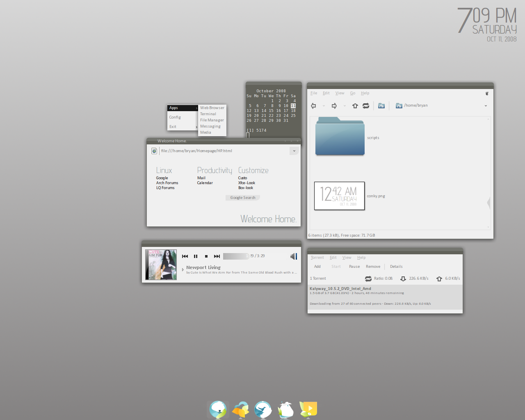Screen dimensions: 525x420
Task: Reload the /home/bryan folder view
Action: pos(366,106)
